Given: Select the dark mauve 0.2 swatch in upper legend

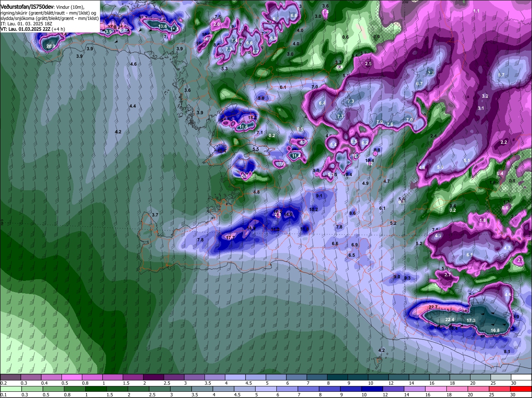Looking at the screenshot, I should [11, 377].
